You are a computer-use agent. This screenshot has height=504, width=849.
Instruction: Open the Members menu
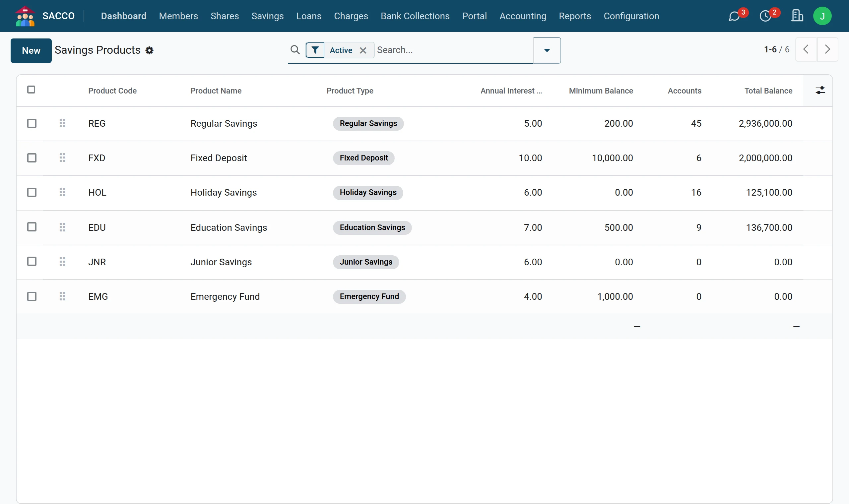pos(178,16)
